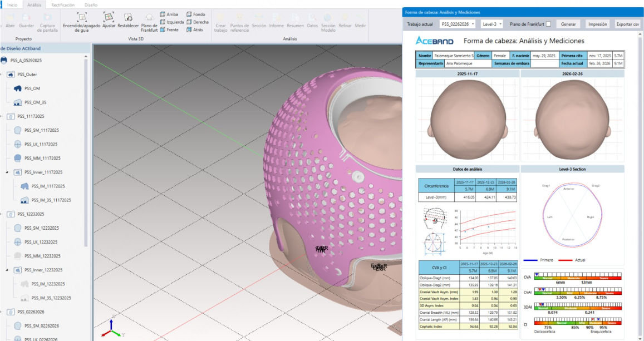Switch to the Frente front view
This screenshot has width=644, height=341.
click(x=169, y=29)
